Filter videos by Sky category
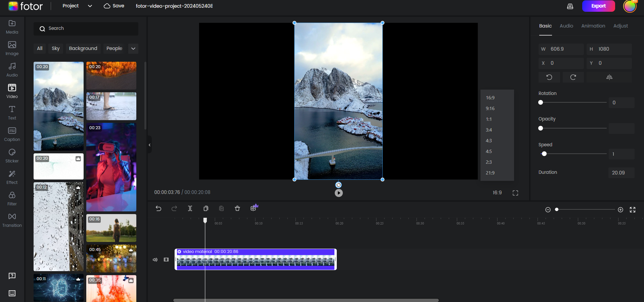 pos(56,49)
